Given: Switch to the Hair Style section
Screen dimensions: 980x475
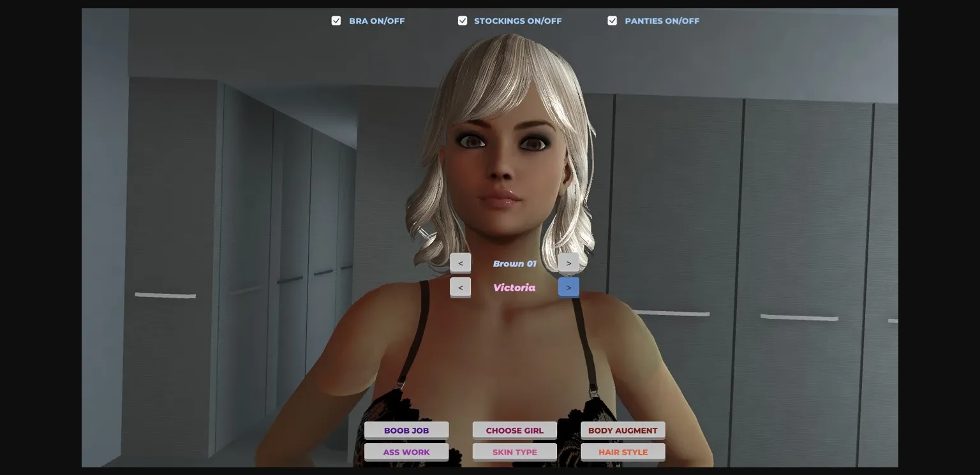Looking at the screenshot, I should (x=623, y=451).
